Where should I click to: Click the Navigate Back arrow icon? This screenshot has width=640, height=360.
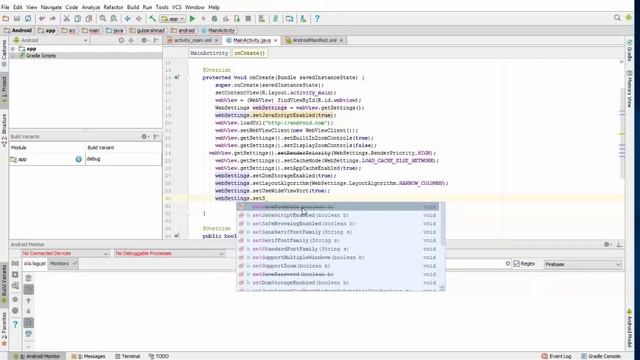128,19
